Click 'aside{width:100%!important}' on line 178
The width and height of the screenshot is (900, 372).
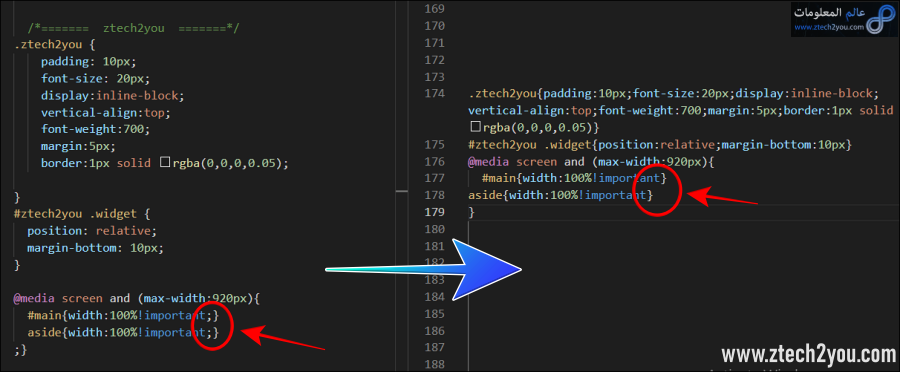point(561,196)
